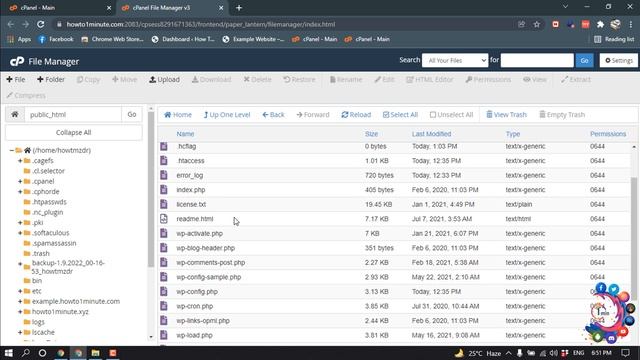
Task: Reload the file listing
Action: [x=356, y=115]
